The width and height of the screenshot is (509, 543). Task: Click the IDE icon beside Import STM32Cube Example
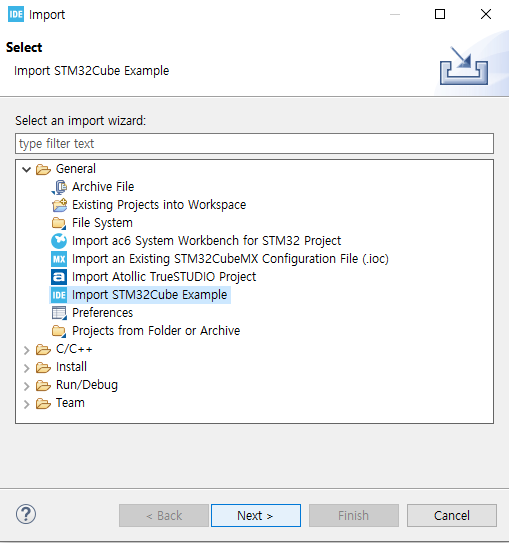59,295
